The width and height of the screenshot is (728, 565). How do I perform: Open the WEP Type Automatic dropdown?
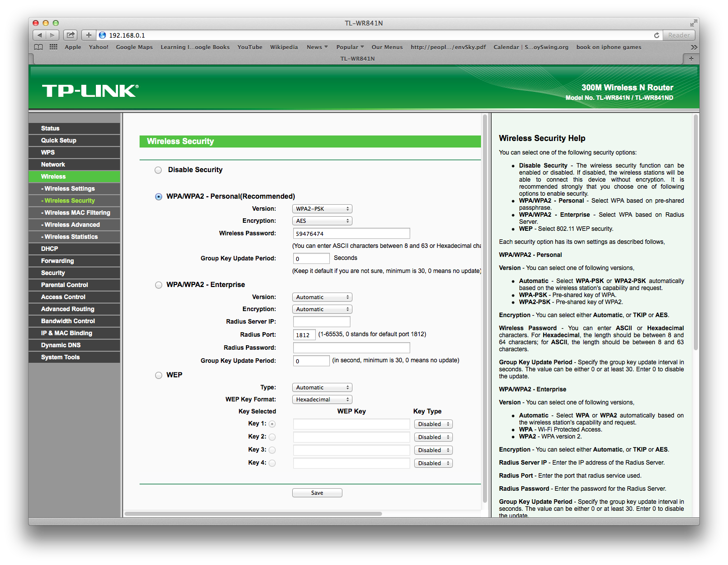pyautogui.click(x=322, y=387)
